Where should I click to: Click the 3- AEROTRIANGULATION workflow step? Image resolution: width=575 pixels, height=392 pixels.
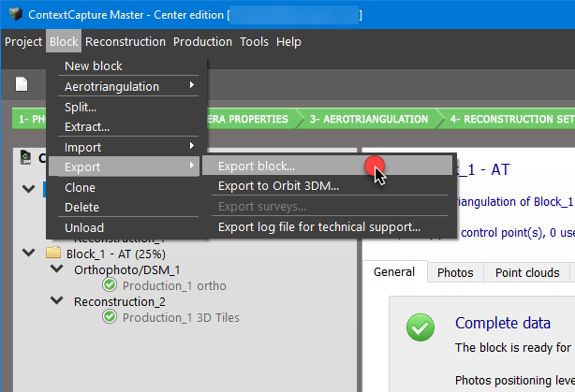[x=369, y=119]
